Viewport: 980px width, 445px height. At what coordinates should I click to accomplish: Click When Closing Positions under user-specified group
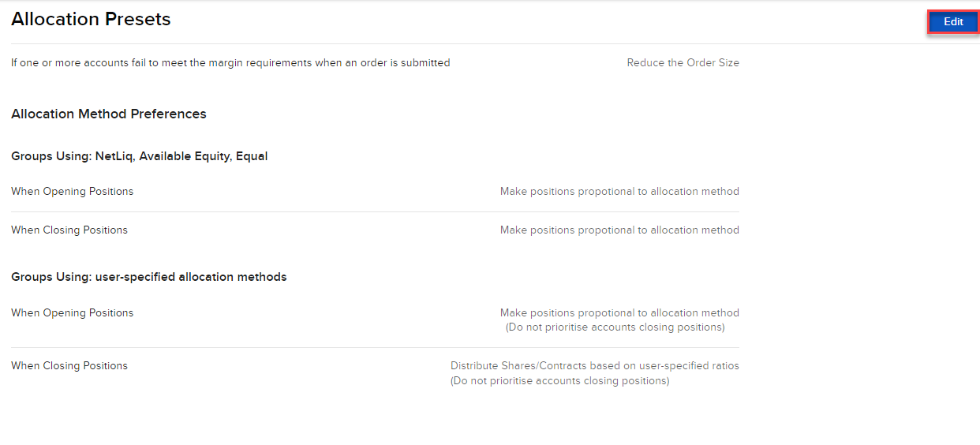(69, 366)
